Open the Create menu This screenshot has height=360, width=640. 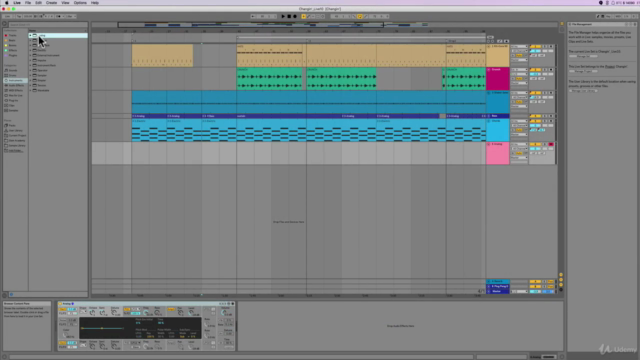(x=51, y=3)
